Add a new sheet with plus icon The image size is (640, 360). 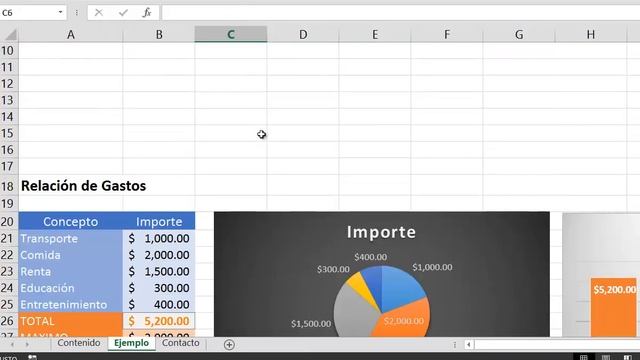229,344
